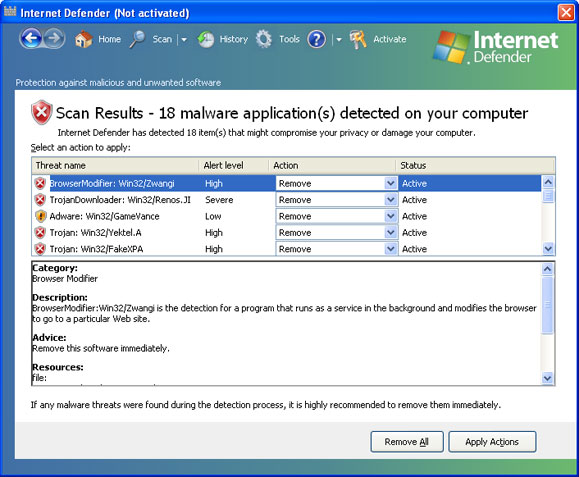The height and width of the screenshot is (477, 579).
Task: Open action dropdown for Trojan Win32/FakeXPA
Action: pos(390,249)
